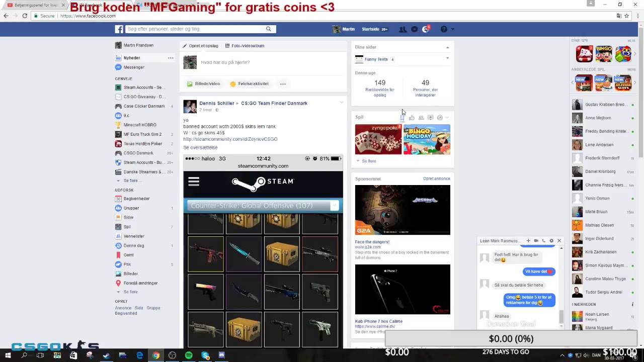Open help question mark icon

click(x=444, y=29)
